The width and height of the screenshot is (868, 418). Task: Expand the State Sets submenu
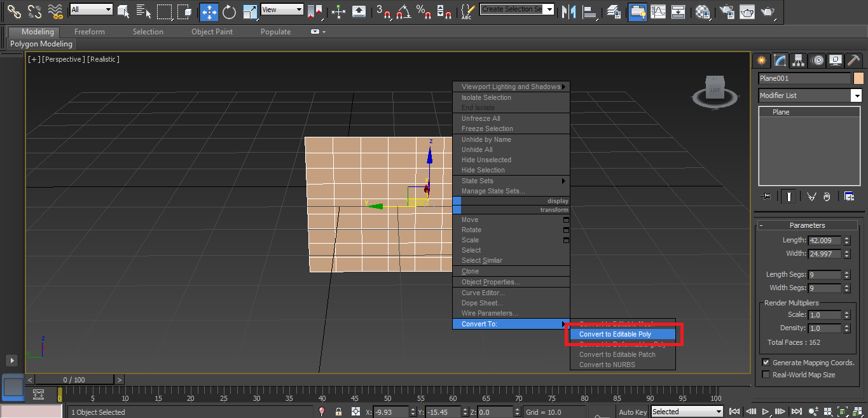click(511, 181)
